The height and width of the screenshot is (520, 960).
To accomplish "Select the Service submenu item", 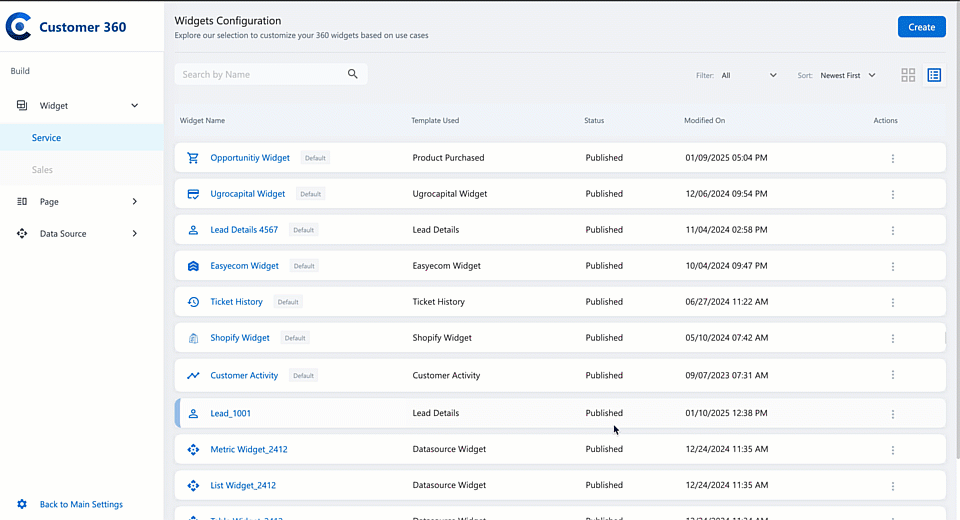I will (82, 137).
